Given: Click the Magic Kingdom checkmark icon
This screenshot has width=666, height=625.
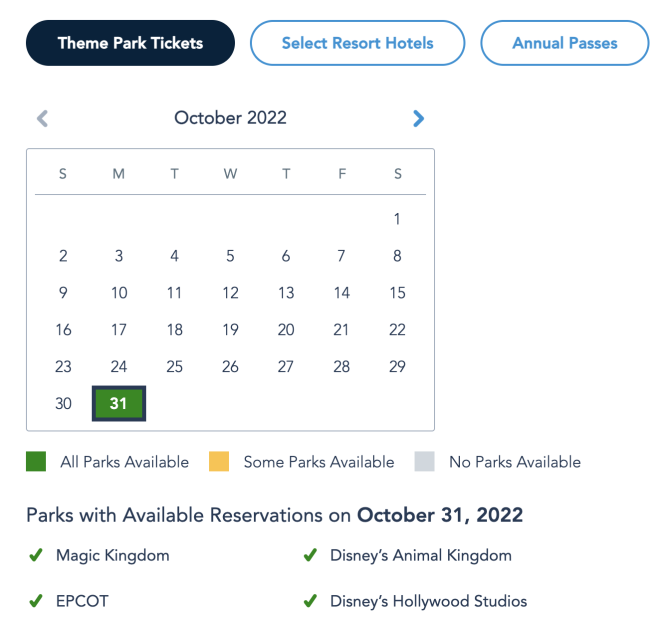Looking at the screenshot, I should 36,555.
